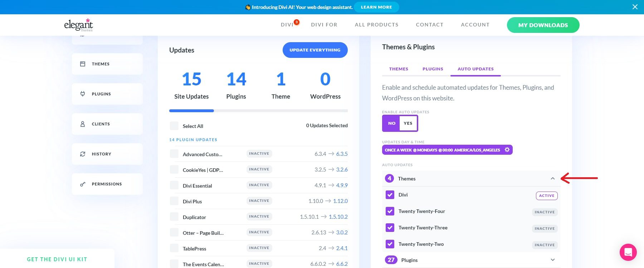Click the Permissions key icon

(83, 184)
